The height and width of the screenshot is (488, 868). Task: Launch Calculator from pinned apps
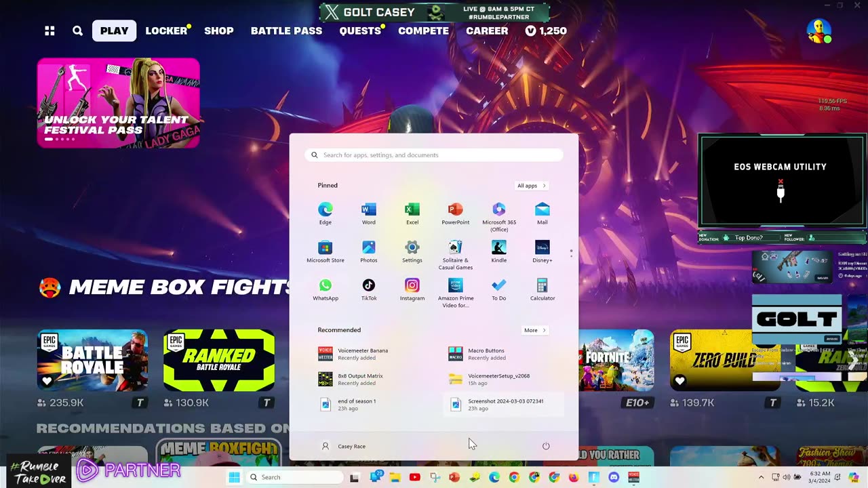pos(542,289)
